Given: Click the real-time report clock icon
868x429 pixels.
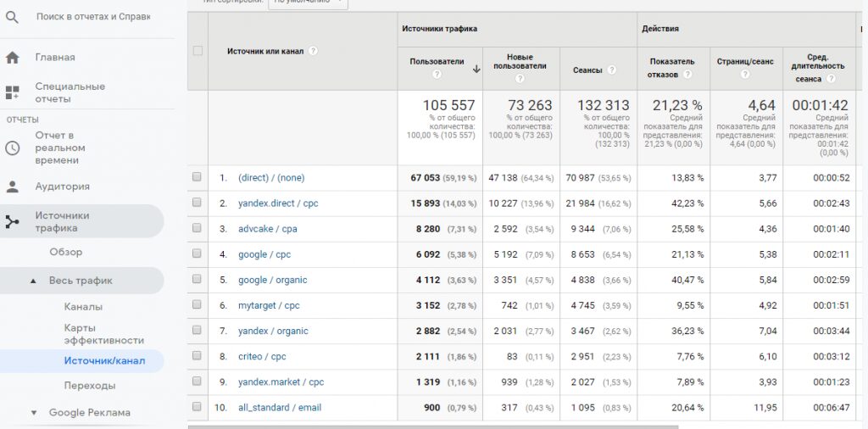Looking at the screenshot, I should point(12,148).
